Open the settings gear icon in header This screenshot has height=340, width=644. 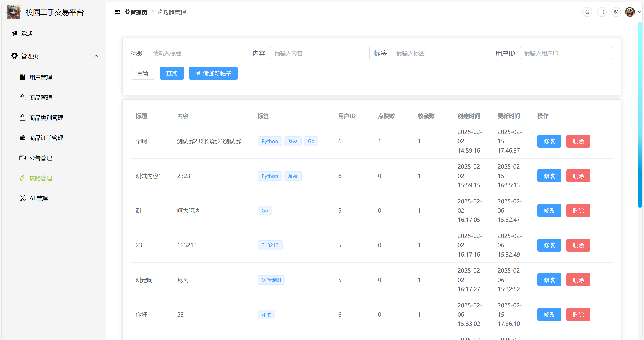616,12
